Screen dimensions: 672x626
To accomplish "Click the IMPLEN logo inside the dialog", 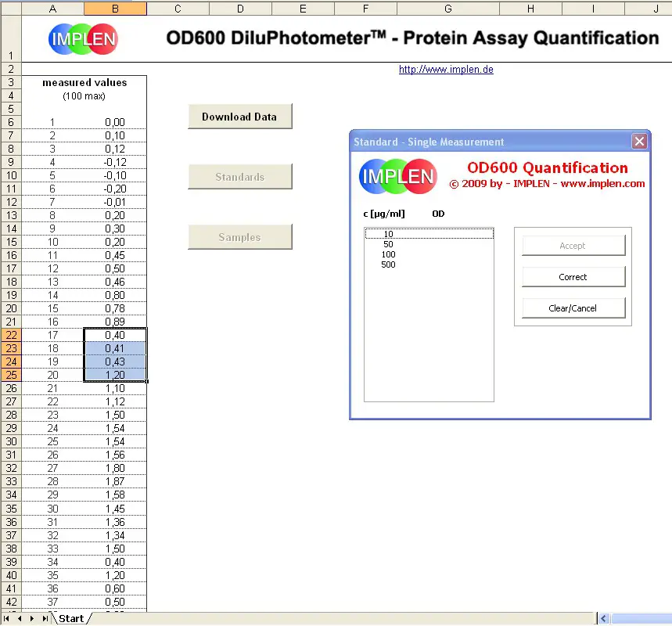I will pyautogui.click(x=397, y=176).
